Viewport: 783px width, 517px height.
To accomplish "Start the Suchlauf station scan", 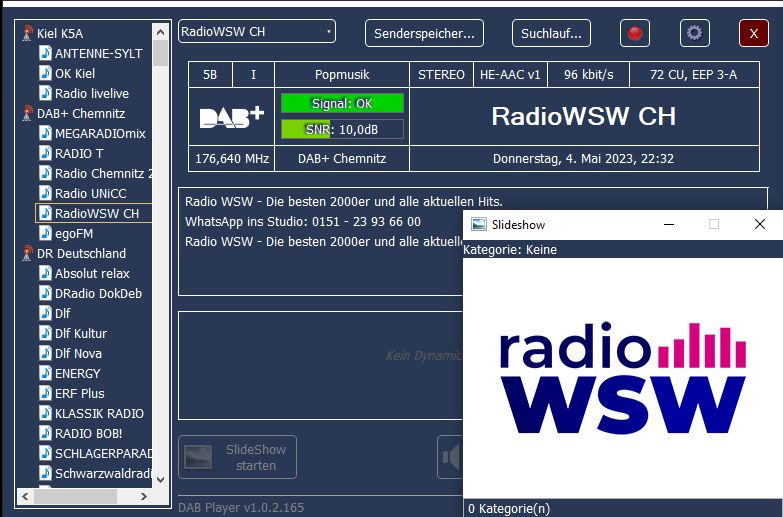I will [x=551, y=33].
